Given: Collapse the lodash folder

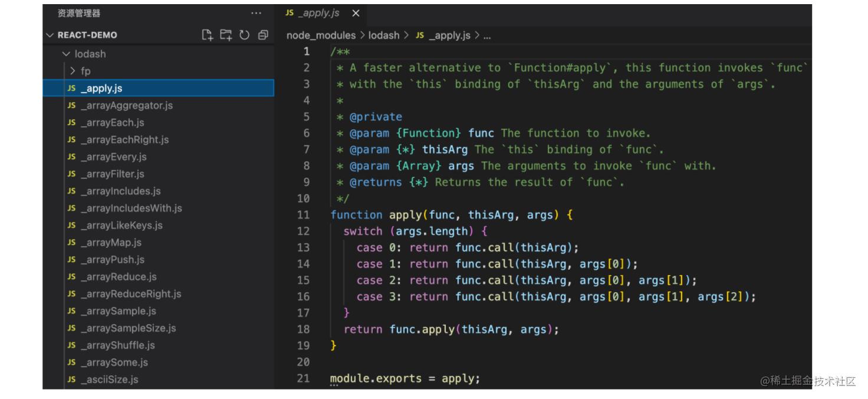Looking at the screenshot, I should (x=66, y=54).
